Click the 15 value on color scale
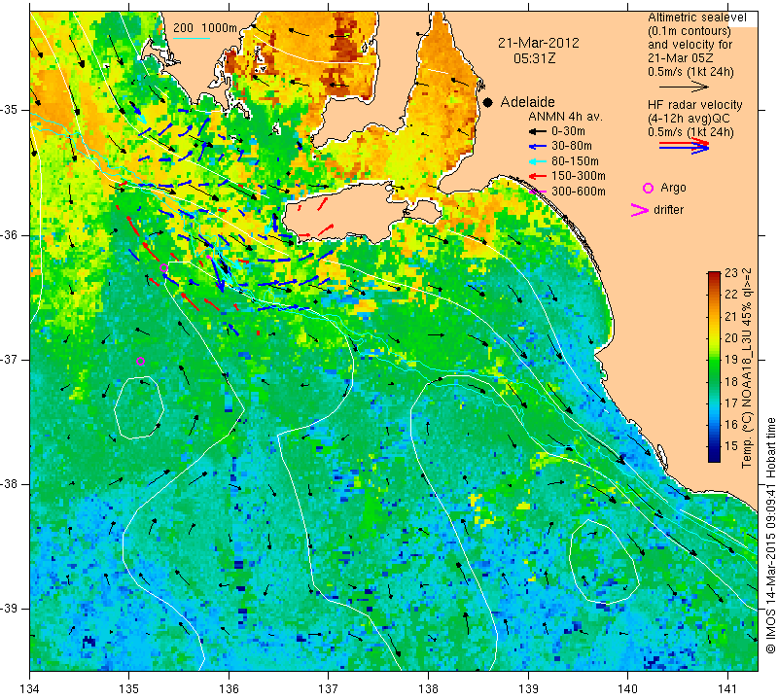This screenshot has width=778, height=700. [731, 445]
